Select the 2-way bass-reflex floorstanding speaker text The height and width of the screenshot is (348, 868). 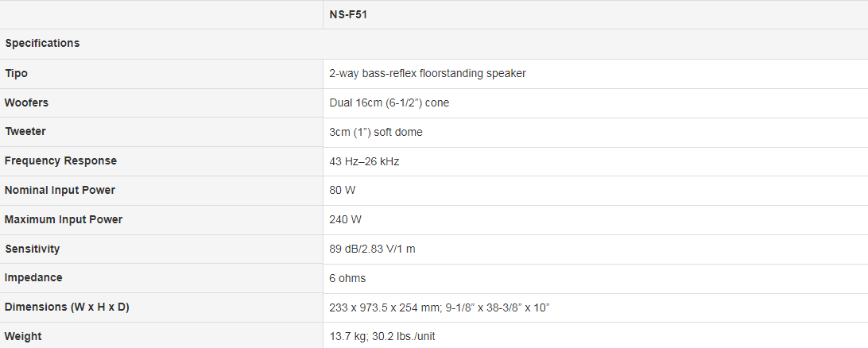coord(428,74)
